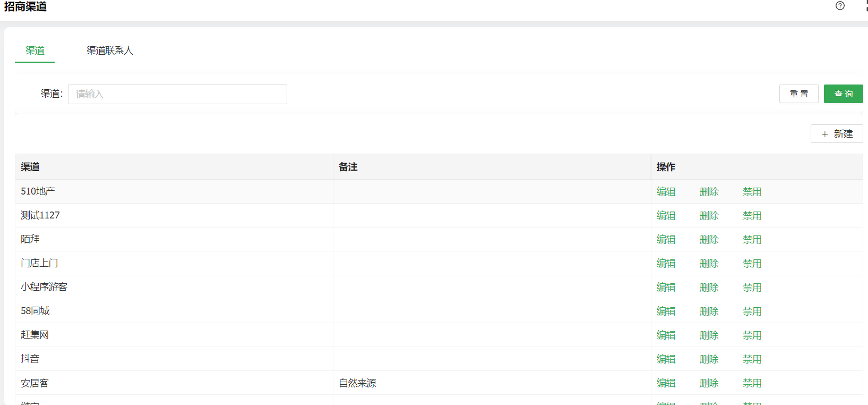Disable the 510地产 channel
Image resolution: width=868 pixels, height=405 pixels.
[752, 192]
